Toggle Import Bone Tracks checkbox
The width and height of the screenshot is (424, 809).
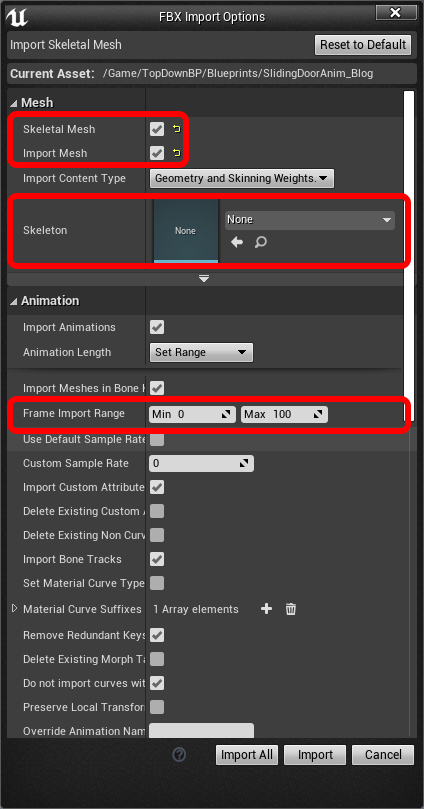157,559
